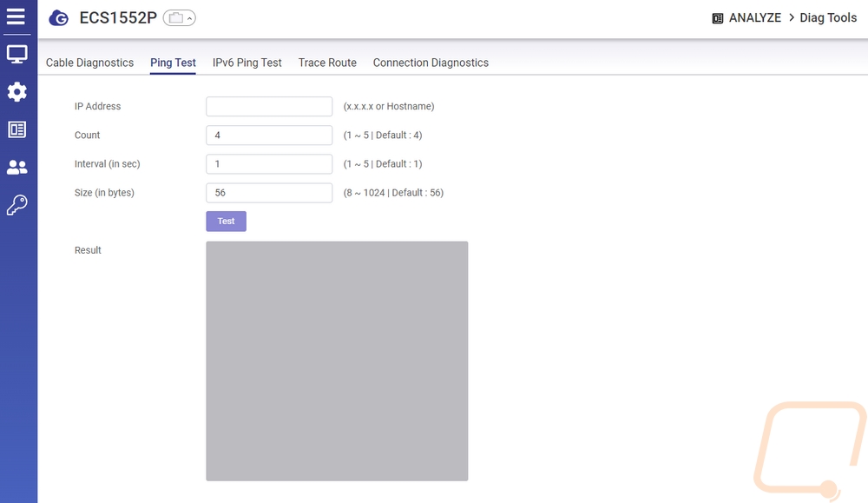Screen dimensions: 868x503
Task: Click the logo beside ECS1552P
Action: click(59, 18)
